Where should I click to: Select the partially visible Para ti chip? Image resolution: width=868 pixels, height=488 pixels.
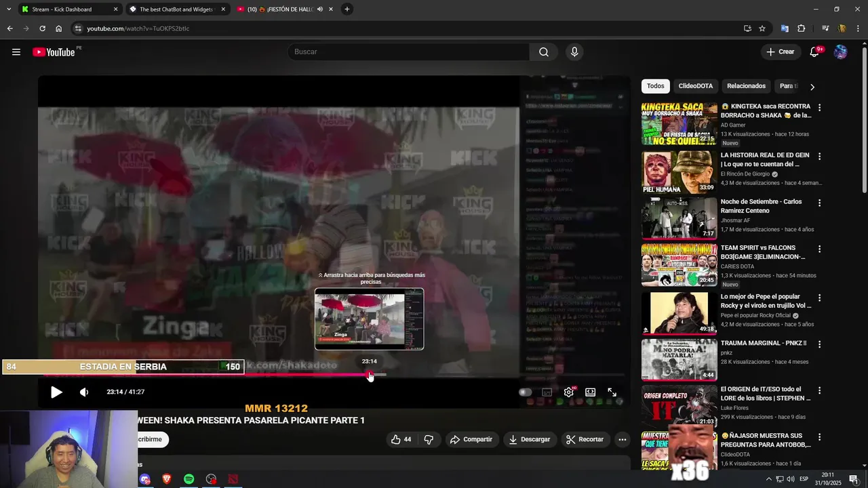[788, 86]
